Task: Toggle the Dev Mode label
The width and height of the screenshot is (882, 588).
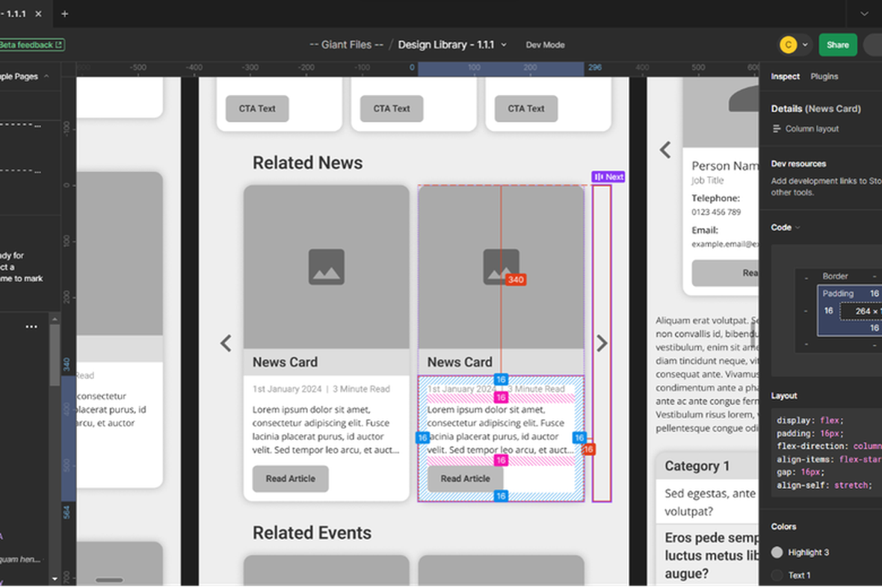Action: (545, 45)
